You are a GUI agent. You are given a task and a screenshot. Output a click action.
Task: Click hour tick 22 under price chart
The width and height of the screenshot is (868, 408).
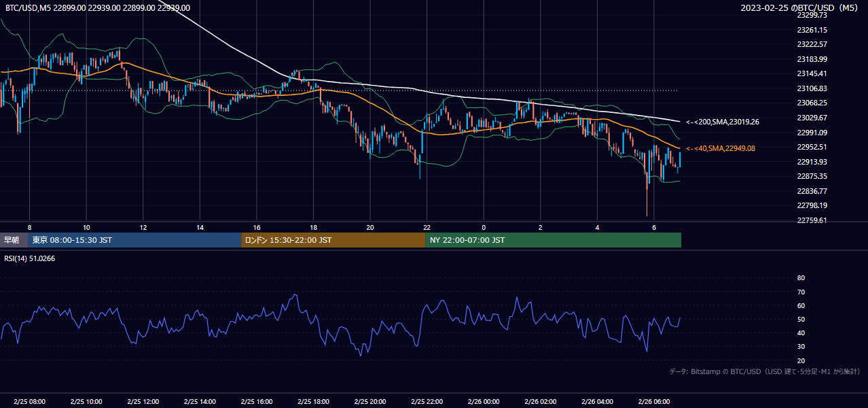coord(427,227)
